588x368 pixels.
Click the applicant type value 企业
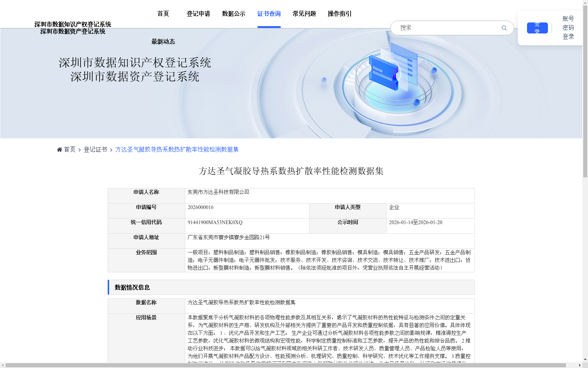pos(394,207)
